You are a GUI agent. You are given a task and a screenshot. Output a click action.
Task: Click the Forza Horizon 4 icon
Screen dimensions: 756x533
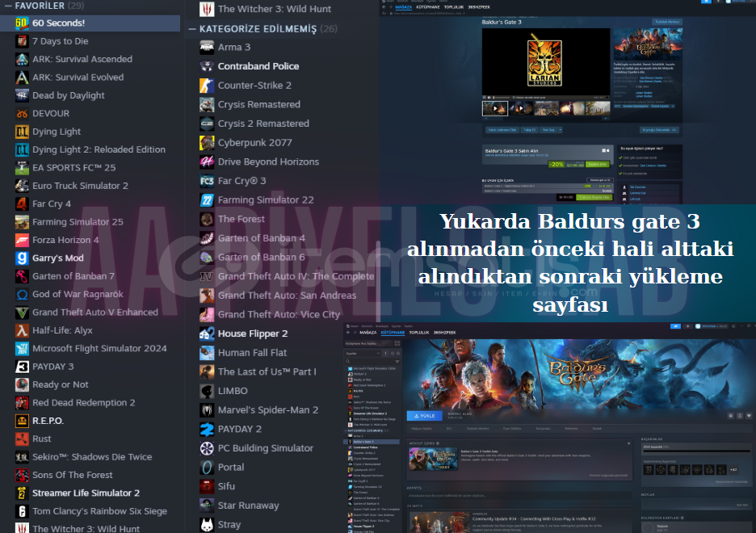click(x=22, y=240)
